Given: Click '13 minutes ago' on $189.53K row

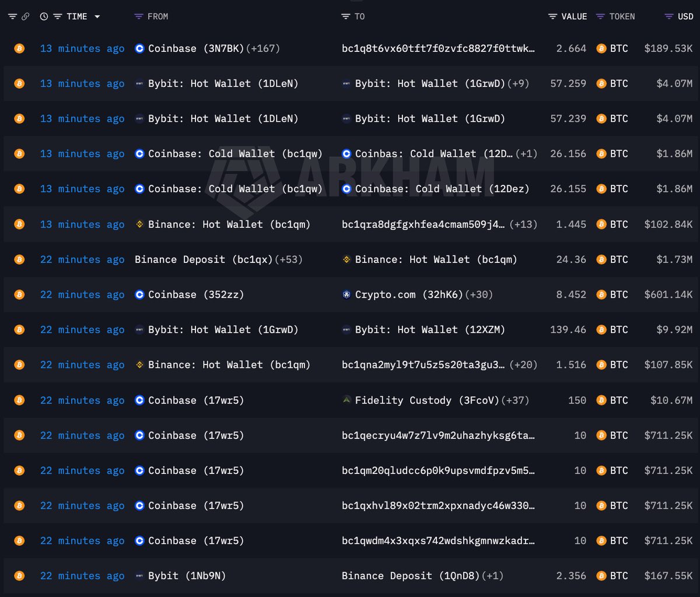Looking at the screenshot, I should tap(82, 48).
